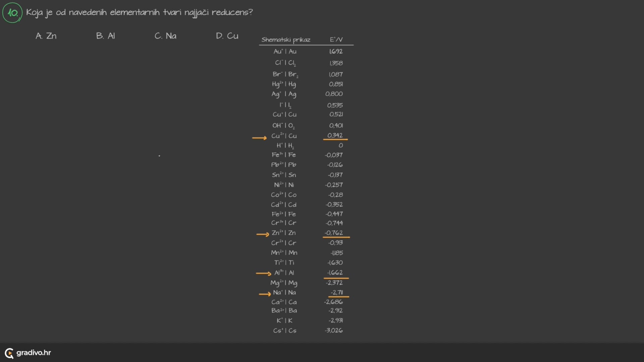Click the Na⁺ | Na row label

pyautogui.click(x=284, y=292)
